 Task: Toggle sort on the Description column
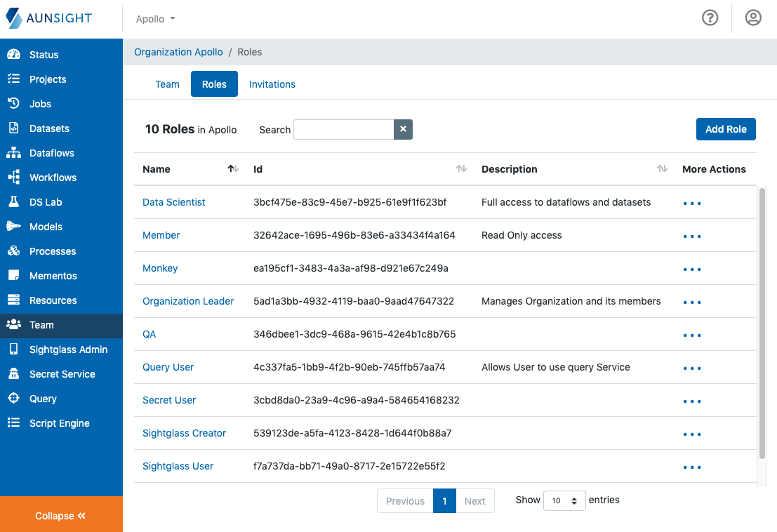coord(661,169)
